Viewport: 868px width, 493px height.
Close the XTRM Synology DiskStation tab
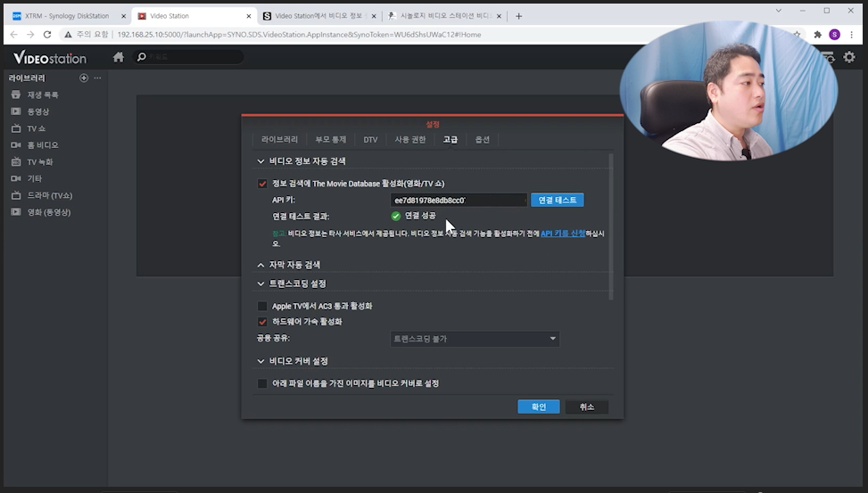(x=123, y=16)
